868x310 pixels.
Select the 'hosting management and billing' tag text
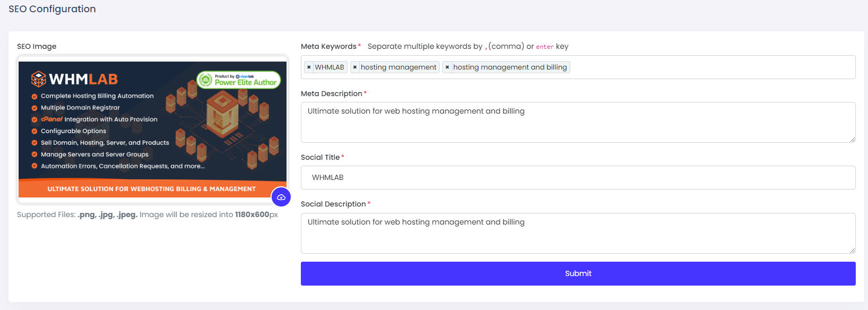(510, 67)
